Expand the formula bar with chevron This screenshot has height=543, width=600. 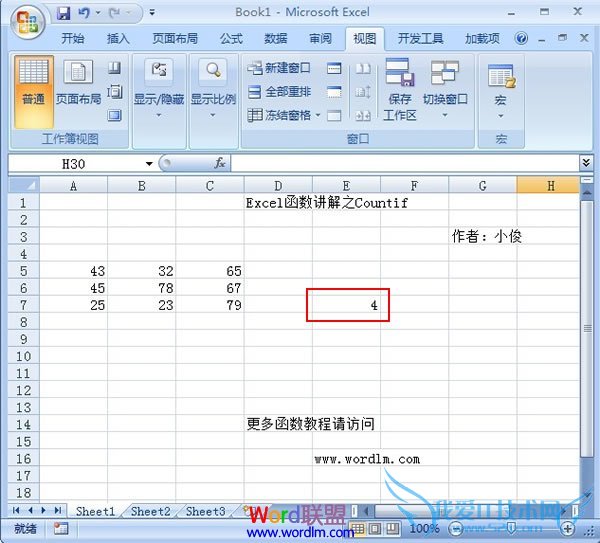(x=586, y=163)
